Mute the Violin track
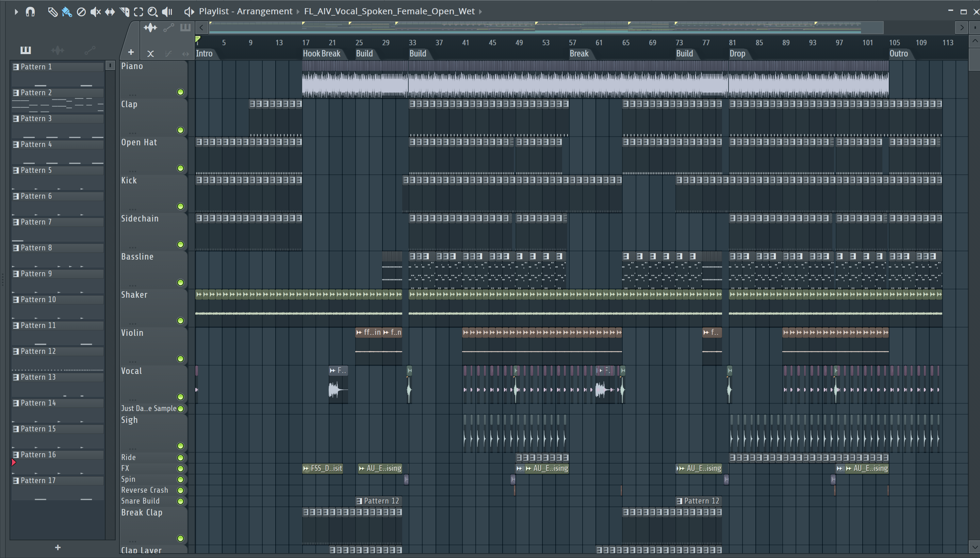 pyautogui.click(x=180, y=359)
